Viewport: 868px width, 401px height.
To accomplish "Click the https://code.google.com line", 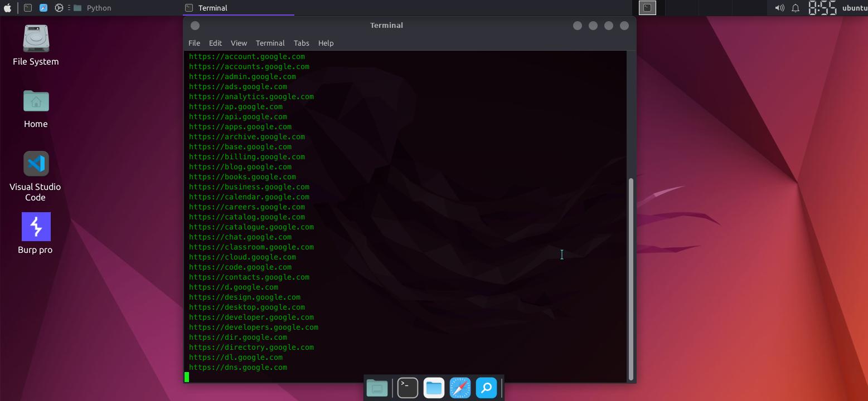I will pos(240,267).
